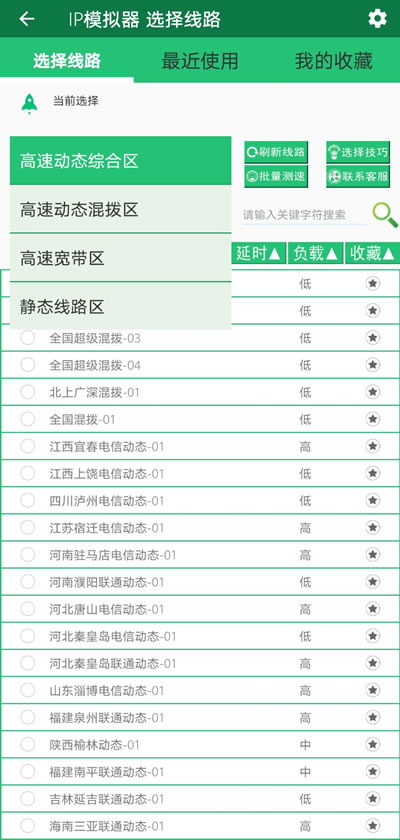Focus the keyword search input field
The image size is (400, 840).
click(x=304, y=215)
